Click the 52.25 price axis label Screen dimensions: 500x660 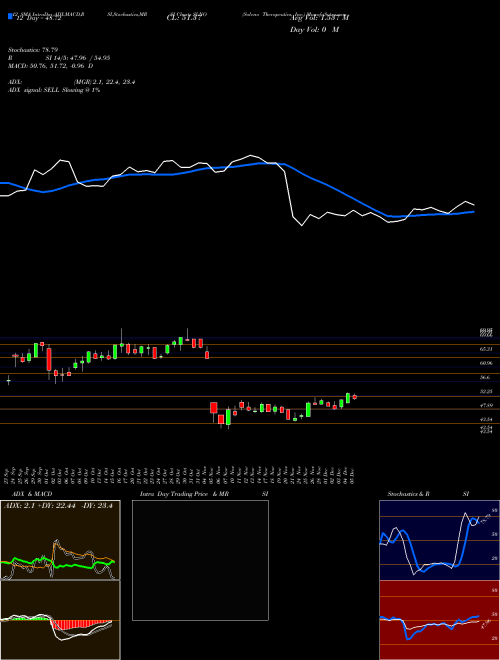pyautogui.click(x=486, y=391)
